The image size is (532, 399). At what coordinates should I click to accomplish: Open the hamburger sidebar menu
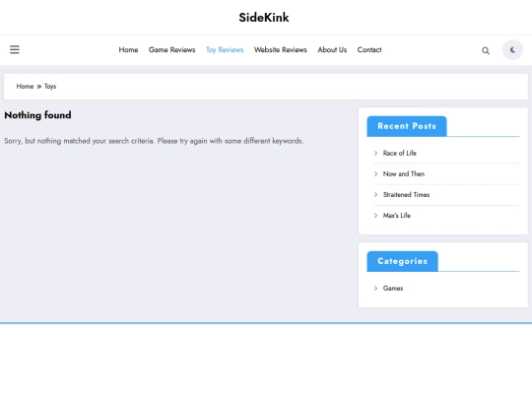(15, 49)
